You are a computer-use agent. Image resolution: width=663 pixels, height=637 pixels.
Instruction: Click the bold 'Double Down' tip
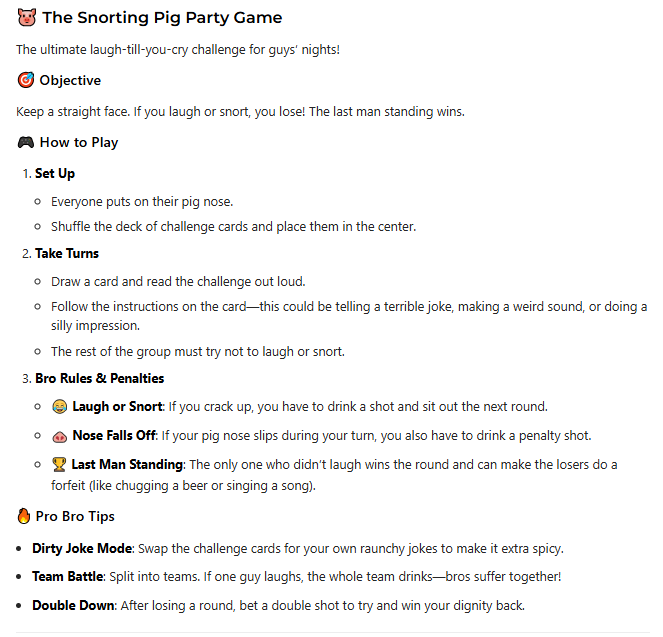pos(72,605)
